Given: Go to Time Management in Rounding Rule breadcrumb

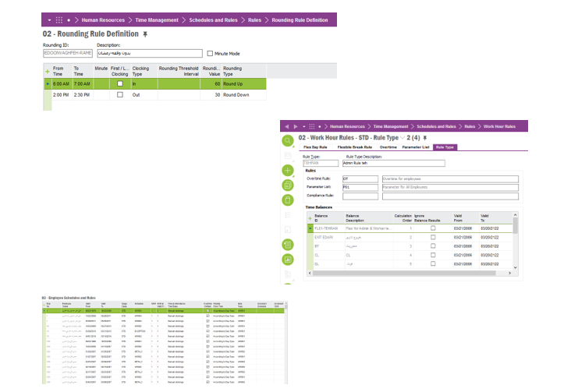Looking at the screenshot, I should (x=157, y=20).
